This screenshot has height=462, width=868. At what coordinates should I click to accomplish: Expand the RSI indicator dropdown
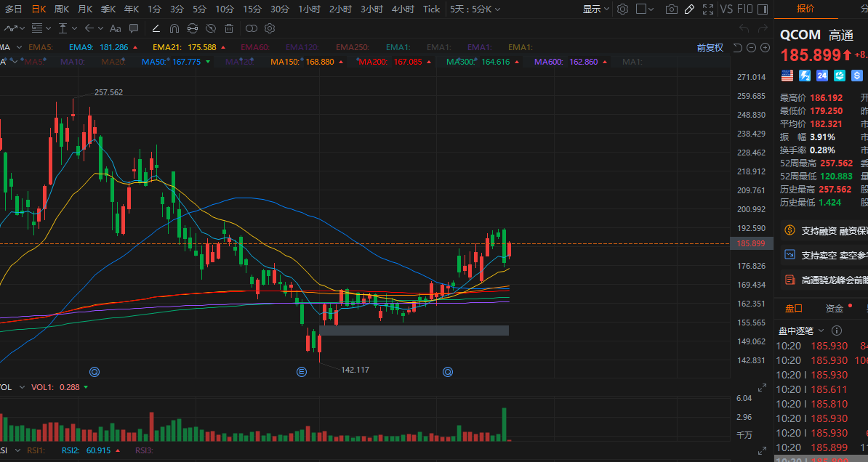tap(17, 450)
